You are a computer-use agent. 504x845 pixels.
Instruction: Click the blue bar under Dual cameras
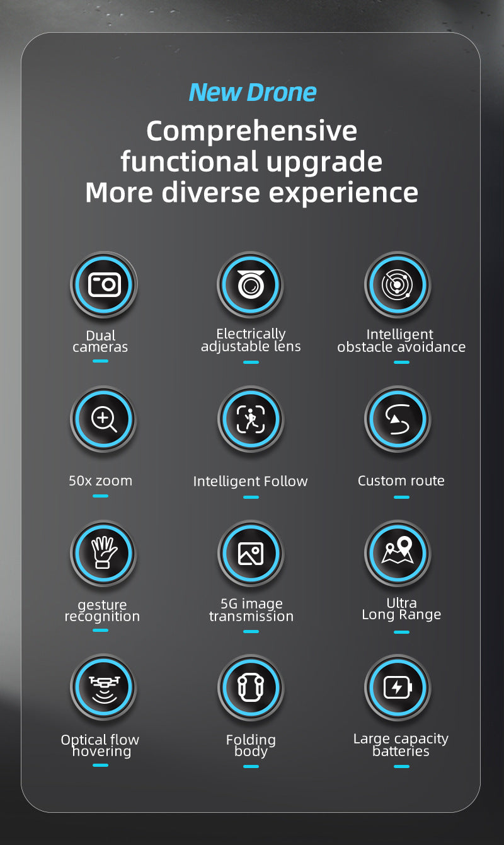[x=100, y=361]
